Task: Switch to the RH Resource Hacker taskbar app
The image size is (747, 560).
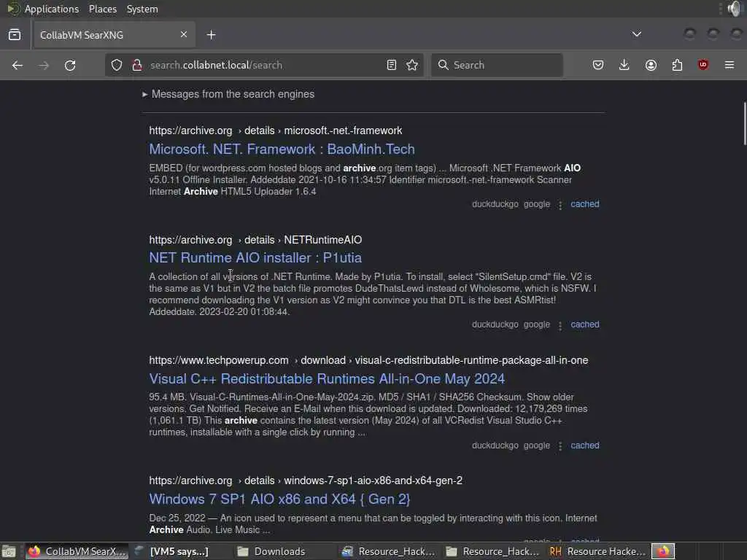Action: pyautogui.click(x=598, y=551)
